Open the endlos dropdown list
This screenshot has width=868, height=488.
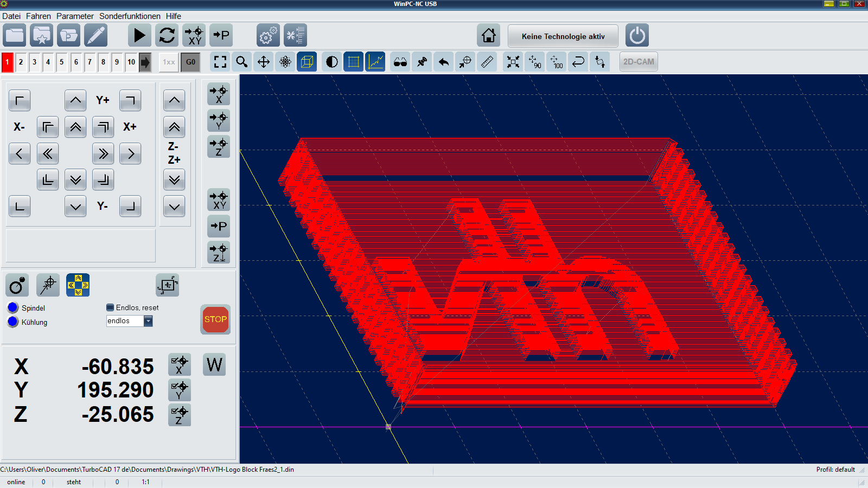click(148, 321)
